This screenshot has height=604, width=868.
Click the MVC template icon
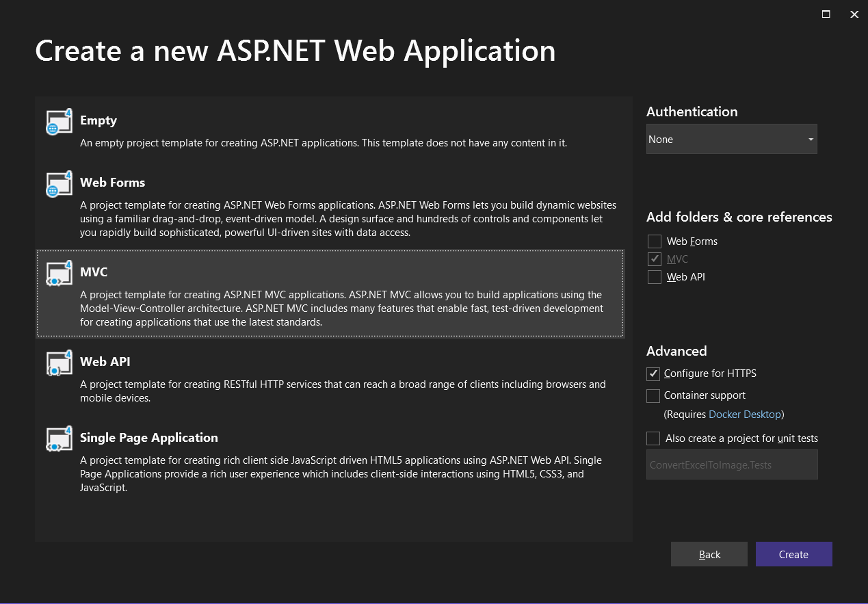click(x=59, y=274)
